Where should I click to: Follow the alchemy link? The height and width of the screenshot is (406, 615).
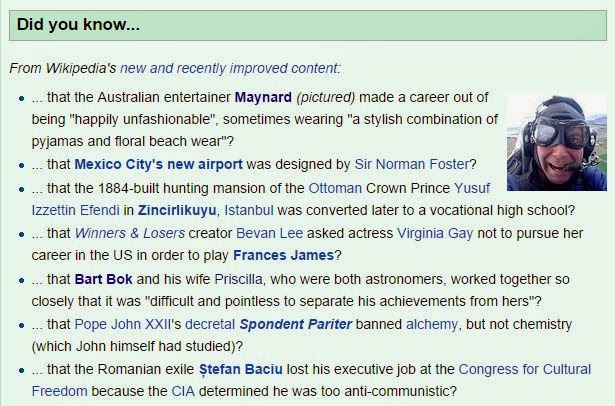433,325
